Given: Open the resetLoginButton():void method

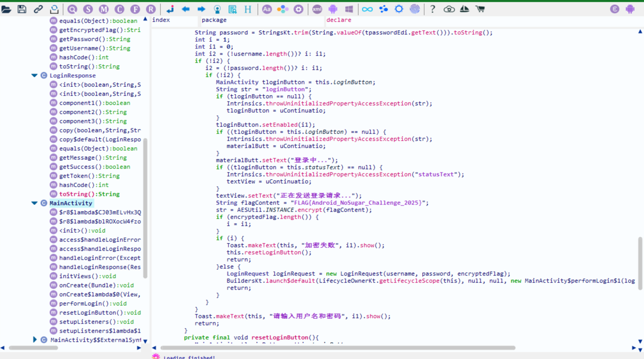Looking at the screenshot, I should (100, 312).
